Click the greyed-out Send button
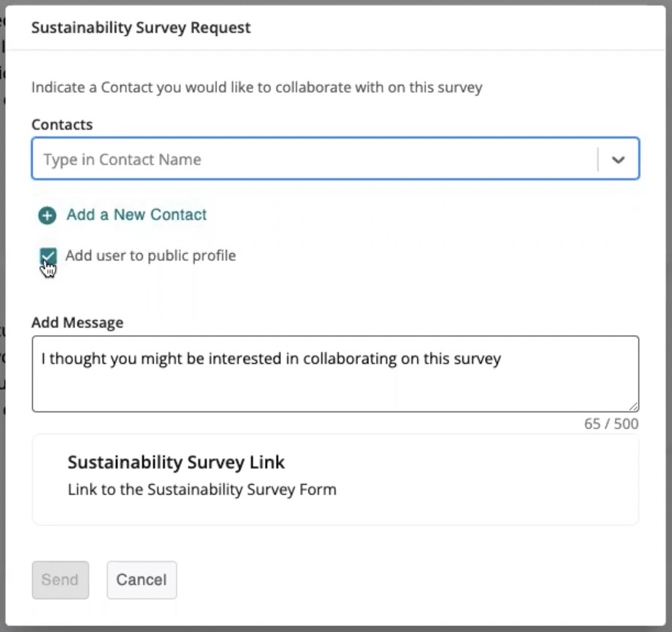 [x=60, y=580]
